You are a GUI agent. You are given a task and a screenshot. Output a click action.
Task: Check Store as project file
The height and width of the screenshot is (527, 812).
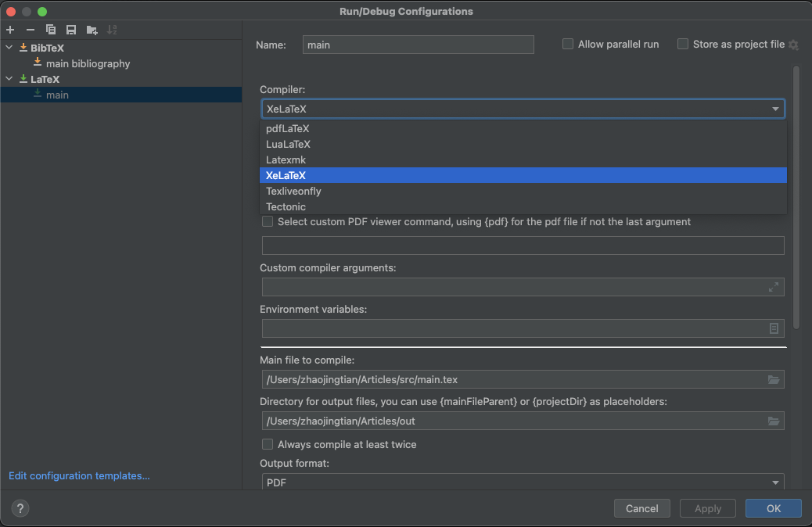click(683, 44)
